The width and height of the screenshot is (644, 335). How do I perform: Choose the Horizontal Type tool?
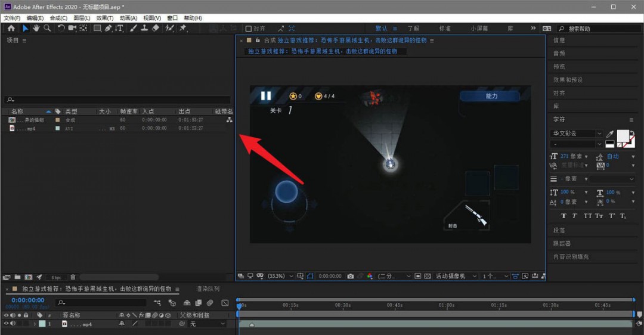119,28
